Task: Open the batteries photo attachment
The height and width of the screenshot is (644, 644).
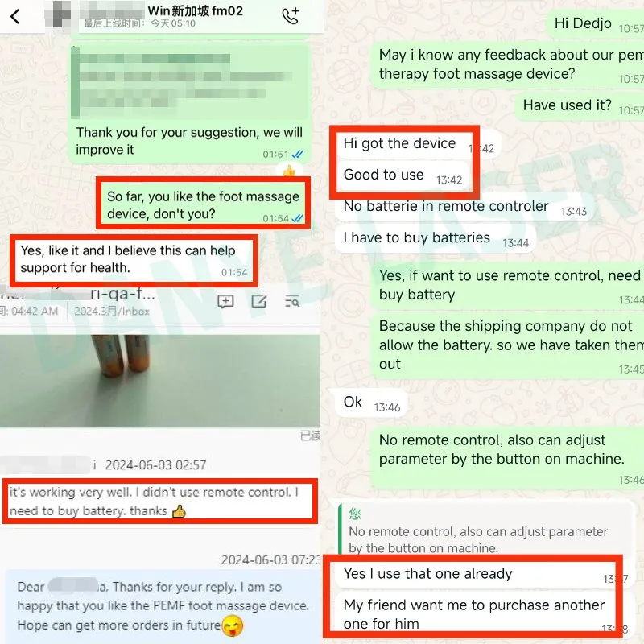Action: pos(159,381)
